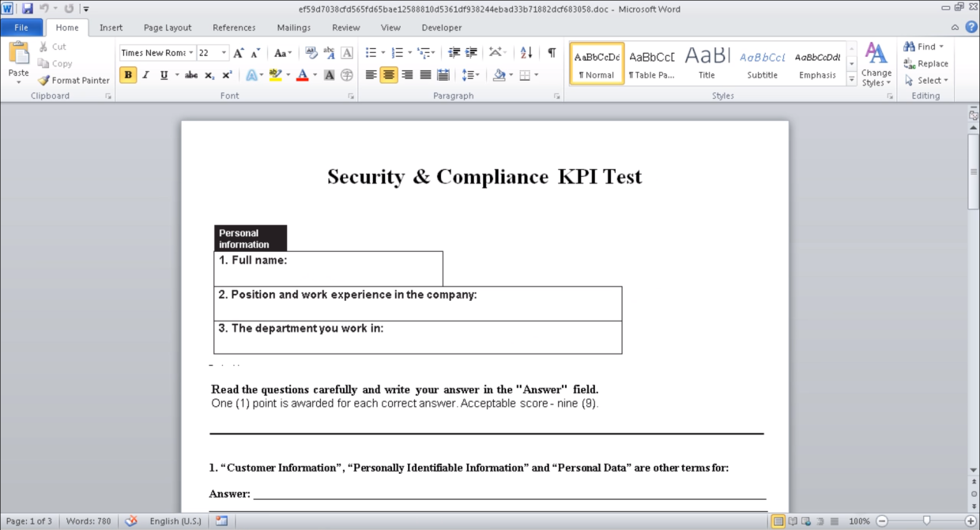Click the Increase Indent icon
The height and width of the screenshot is (530, 980).
[x=472, y=52]
